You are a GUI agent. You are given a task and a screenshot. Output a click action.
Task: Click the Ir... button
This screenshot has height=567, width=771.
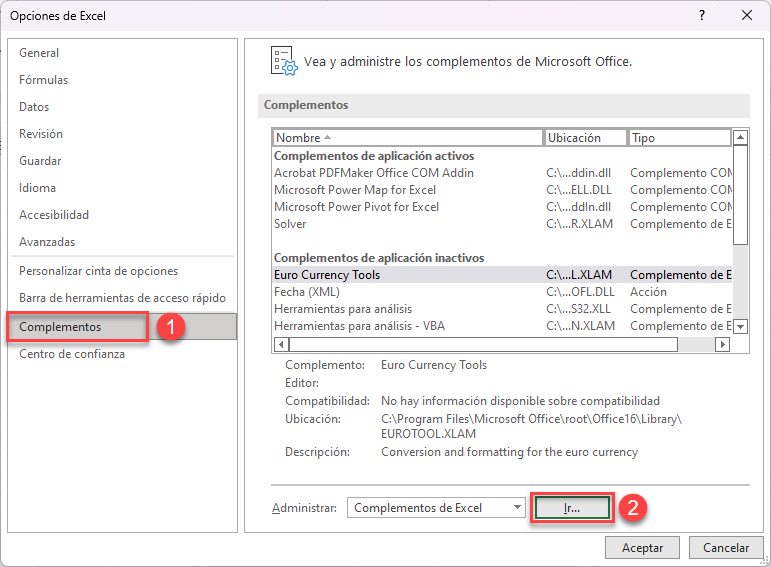tap(572, 508)
